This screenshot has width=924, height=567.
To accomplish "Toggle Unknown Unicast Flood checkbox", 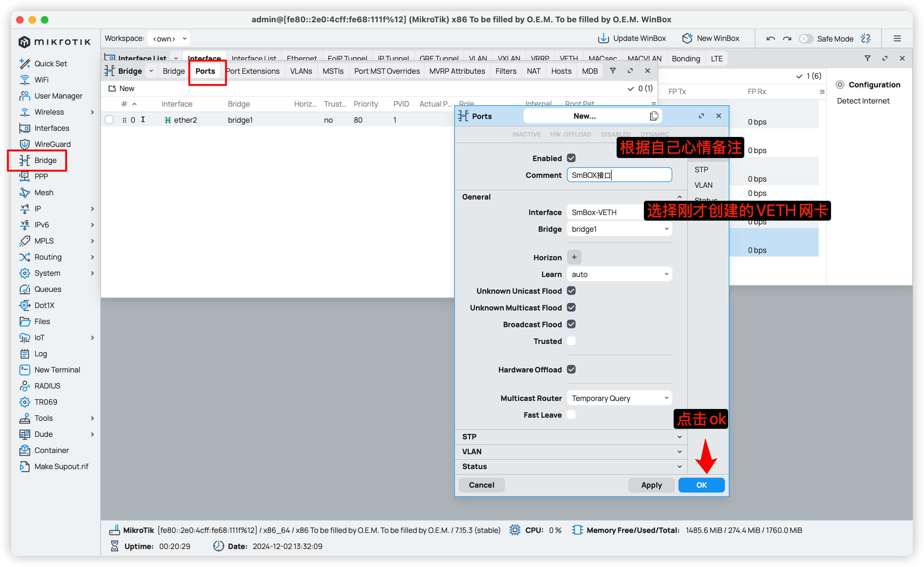I will tap(571, 291).
